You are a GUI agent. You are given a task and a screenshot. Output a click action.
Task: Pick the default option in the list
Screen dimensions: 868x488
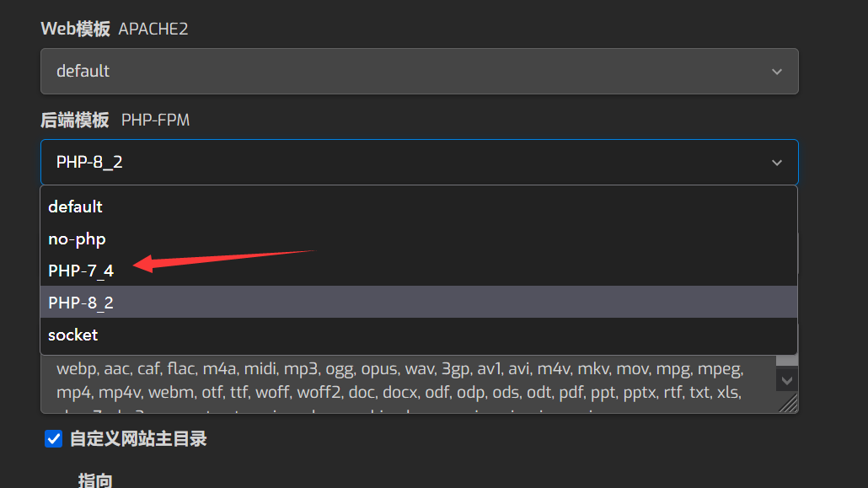click(x=75, y=206)
